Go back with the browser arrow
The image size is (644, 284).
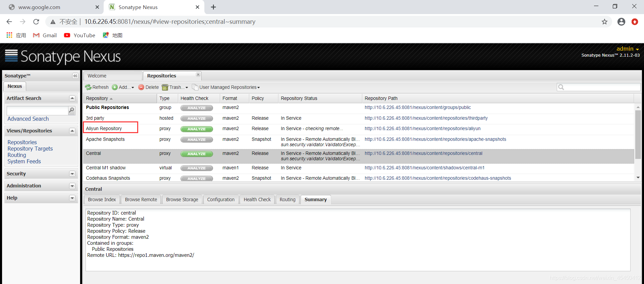[x=9, y=22]
